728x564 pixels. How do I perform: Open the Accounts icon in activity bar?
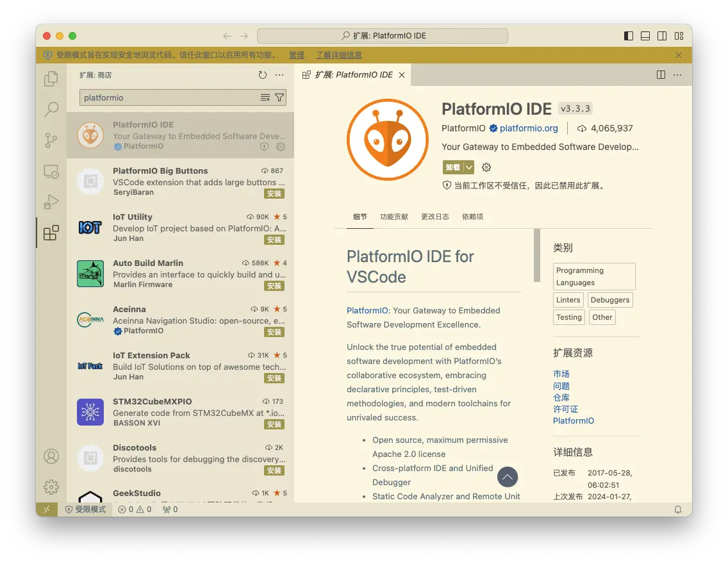(51, 456)
